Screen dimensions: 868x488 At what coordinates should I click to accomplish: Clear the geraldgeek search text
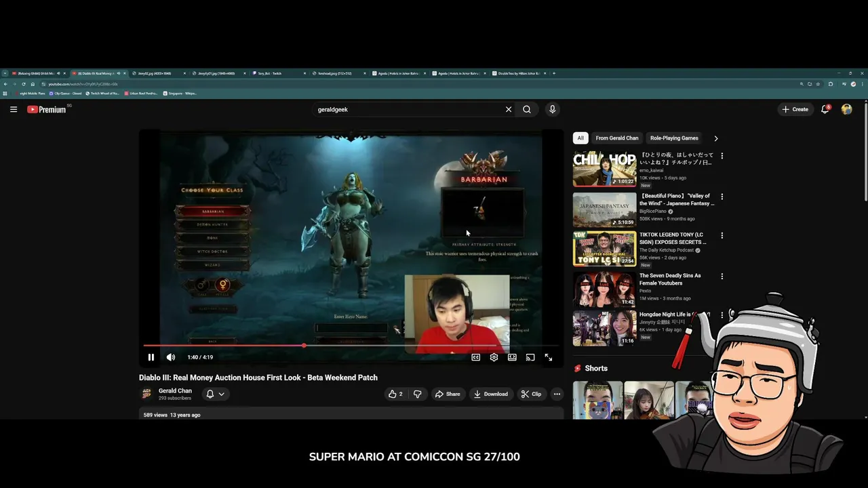tap(509, 109)
